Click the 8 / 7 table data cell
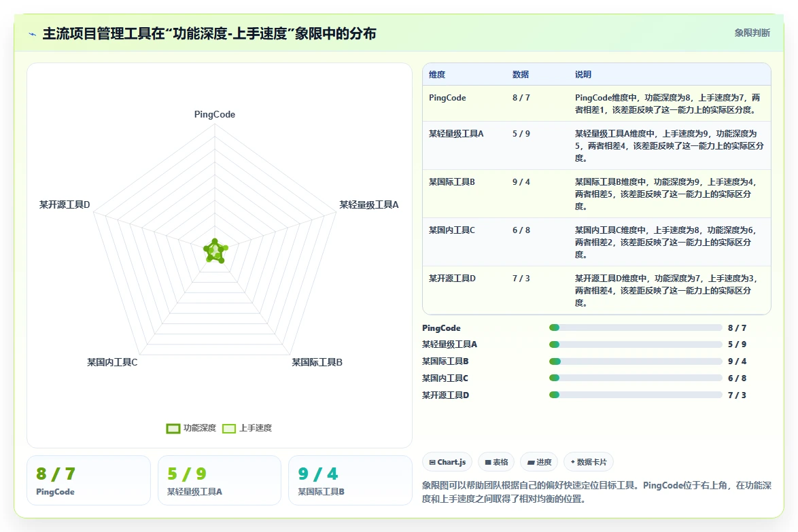 [x=521, y=98]
